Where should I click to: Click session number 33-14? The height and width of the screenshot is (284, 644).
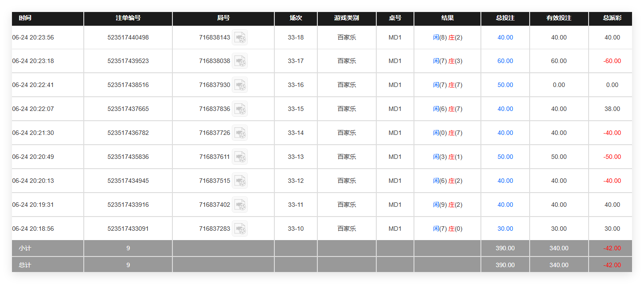[296, 133]
